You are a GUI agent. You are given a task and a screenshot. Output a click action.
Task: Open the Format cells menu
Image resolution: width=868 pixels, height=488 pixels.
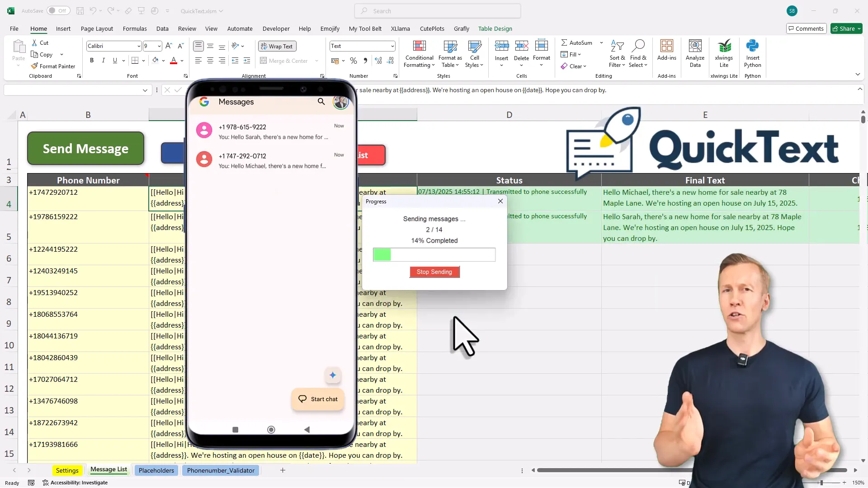click(x=542, y=53)
